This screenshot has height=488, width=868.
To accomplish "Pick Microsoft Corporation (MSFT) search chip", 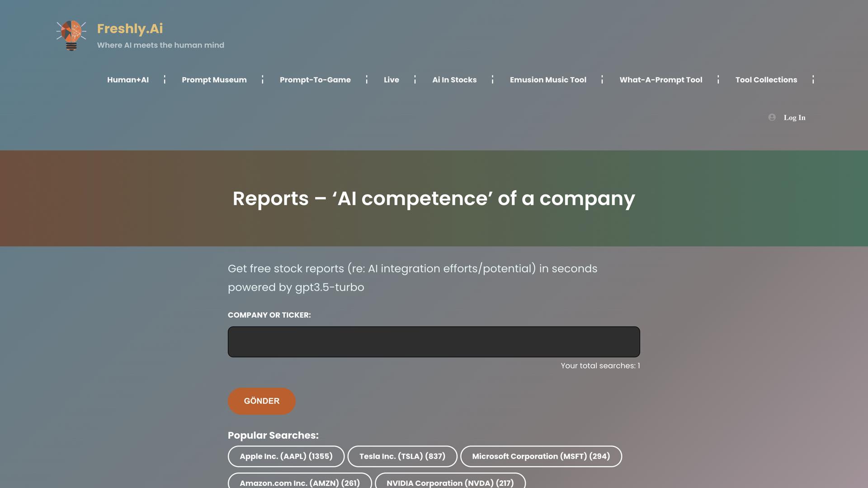I will tap(541, 456).
